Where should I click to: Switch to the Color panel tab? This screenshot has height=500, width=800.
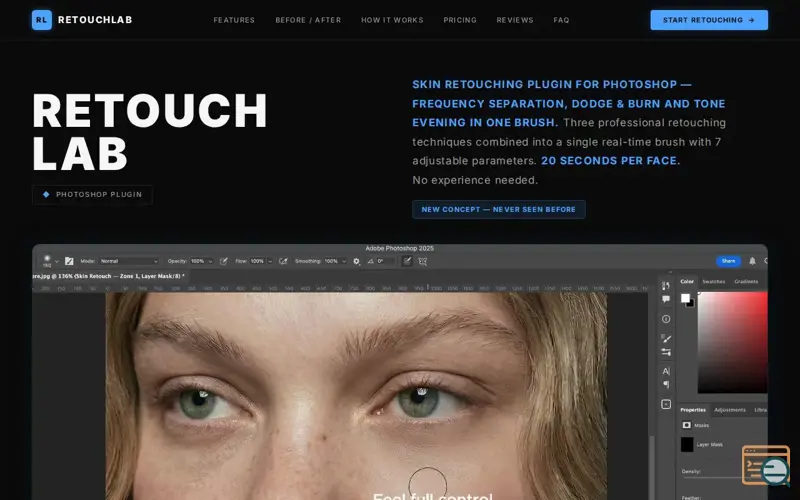click(x=687, y=282)
